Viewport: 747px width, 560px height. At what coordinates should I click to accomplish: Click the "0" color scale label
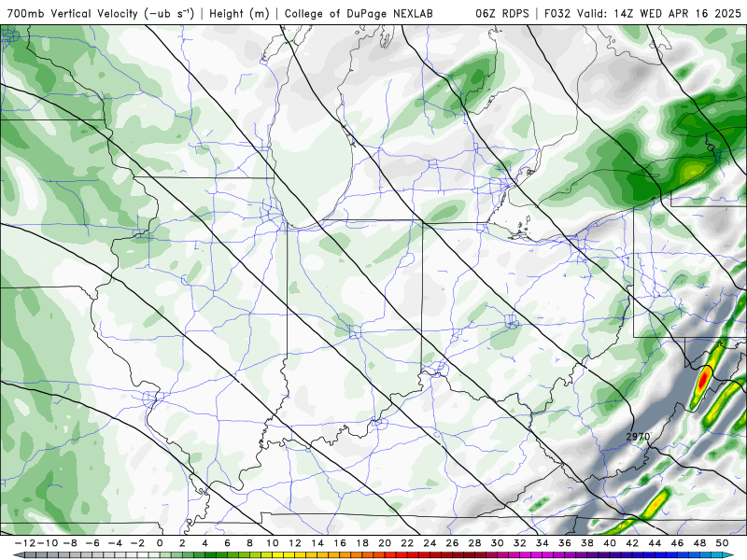coord(160,543)
